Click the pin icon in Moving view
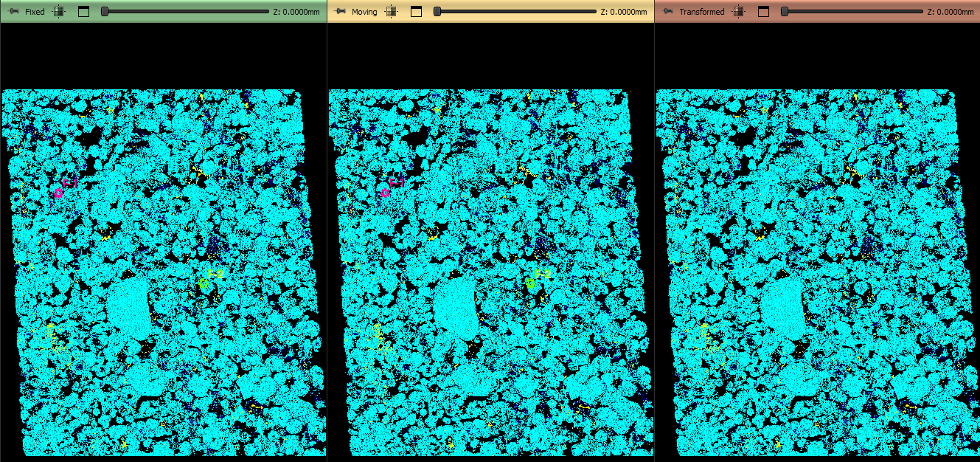 pyautogui.click(x=341, y=12)
